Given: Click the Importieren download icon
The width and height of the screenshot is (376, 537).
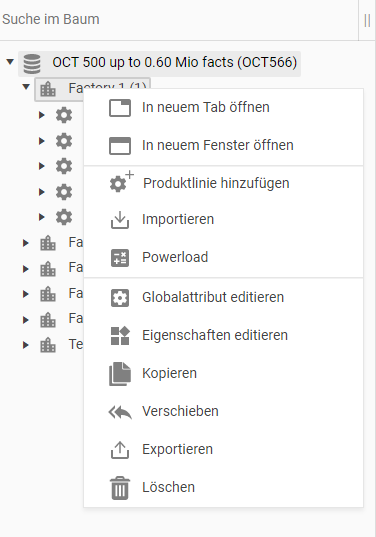Looking at the screenshot, I should pos(120,220).
